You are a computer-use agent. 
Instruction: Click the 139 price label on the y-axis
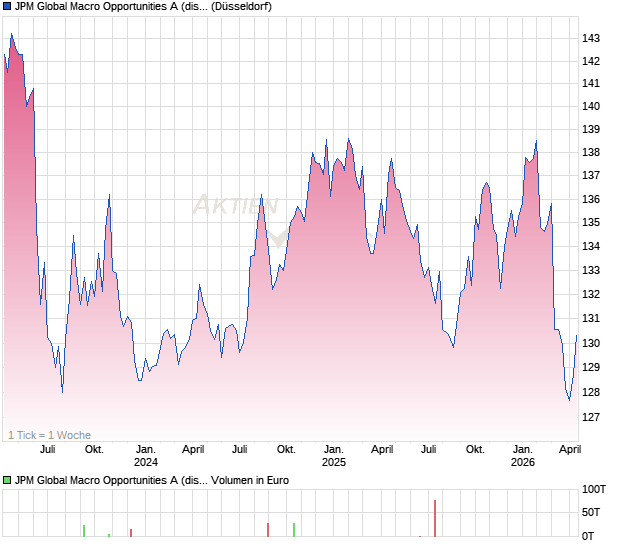click(x=590, y=129)
